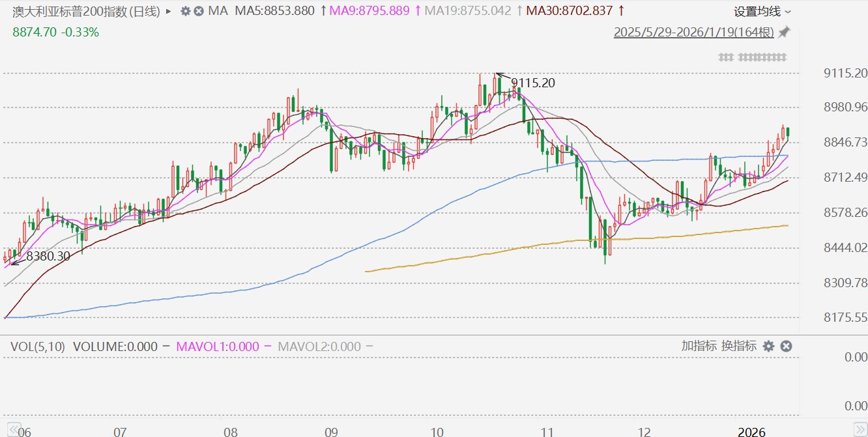Click the 9115.20 high price marker
The image size is (868, 437).
click(532, 83)
